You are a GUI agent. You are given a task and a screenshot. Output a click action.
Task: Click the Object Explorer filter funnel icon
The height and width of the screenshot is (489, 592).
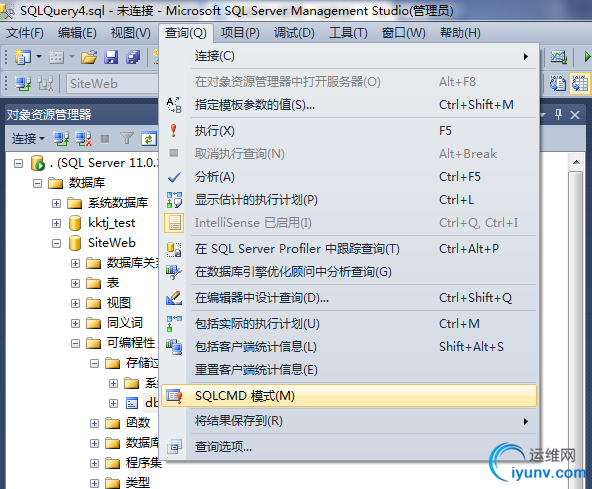coord(127,139)
